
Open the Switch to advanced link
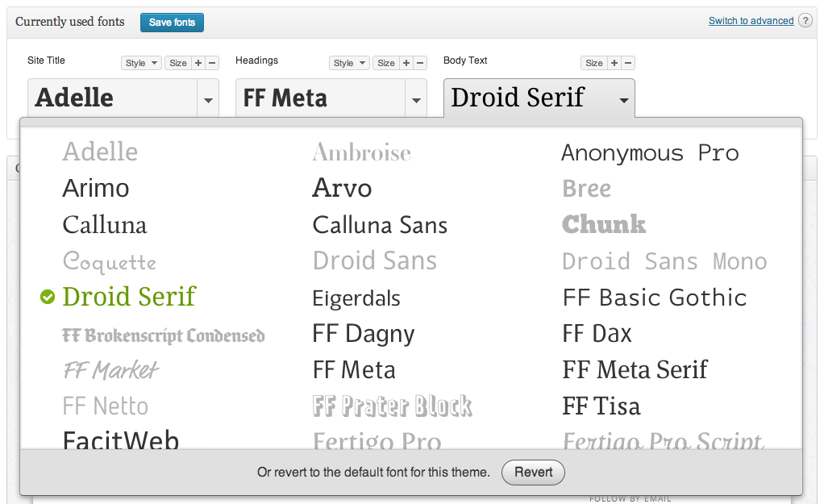coord(751,21)
